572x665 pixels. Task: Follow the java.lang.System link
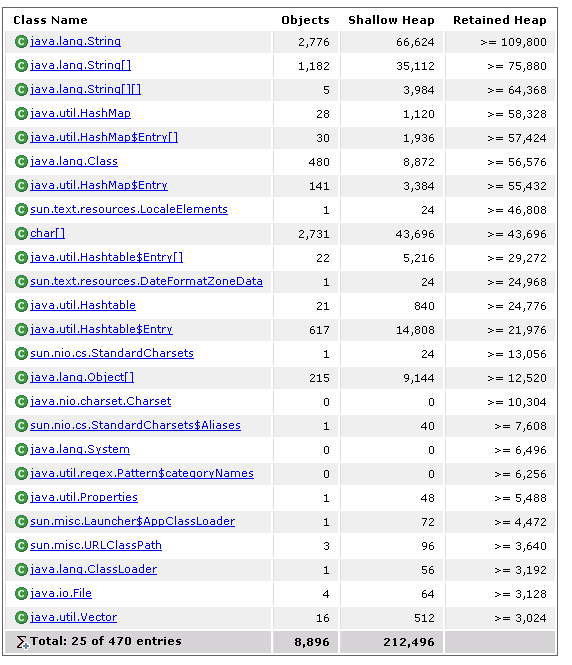[80, 449]
